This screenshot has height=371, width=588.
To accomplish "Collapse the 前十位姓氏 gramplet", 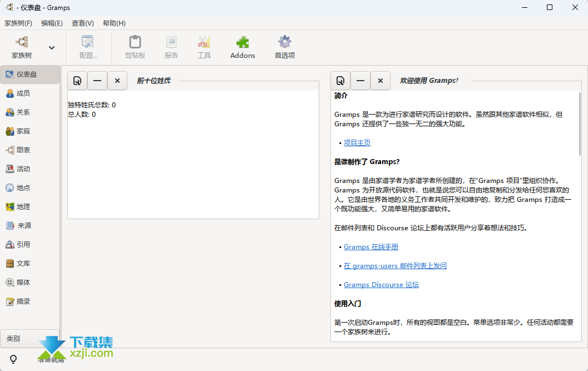I will point(97,81).
